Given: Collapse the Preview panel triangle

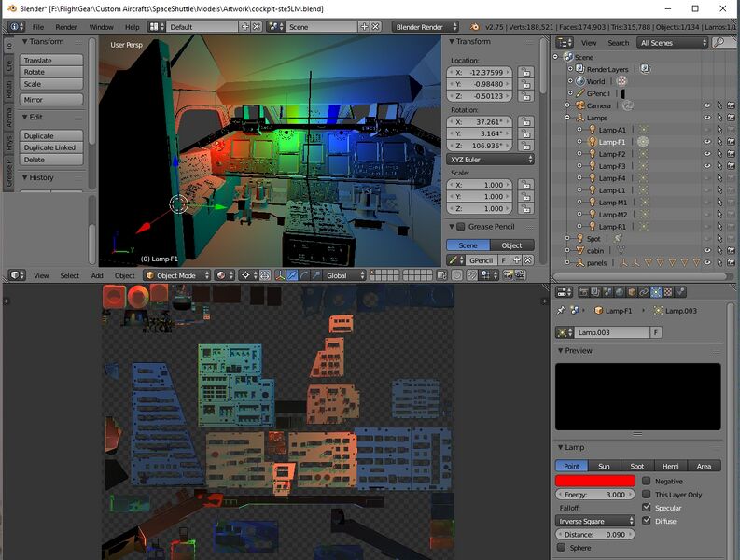Looking at the screenshot, I should (x=561, y=350).
